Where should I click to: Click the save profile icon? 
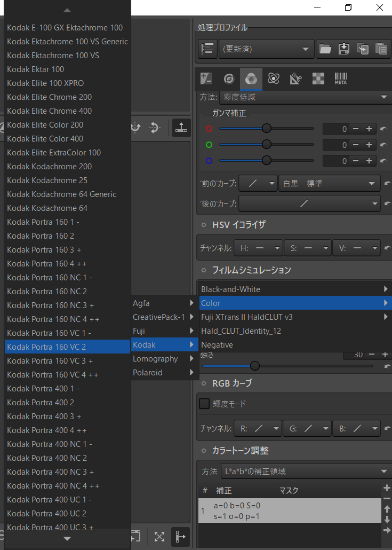point(344,49)
